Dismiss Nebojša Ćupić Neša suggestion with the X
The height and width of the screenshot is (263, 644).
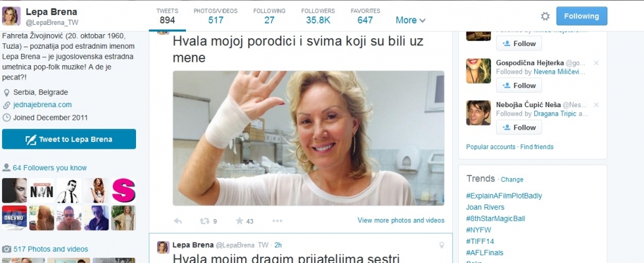597,105
